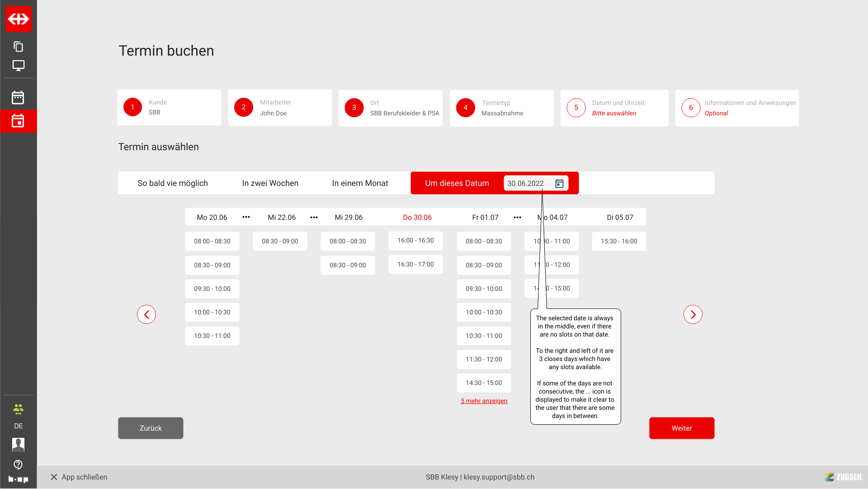The width and height of the screenshot is (868, 489).
Task: Open the user profile avatar
Action: pos(18,445)
